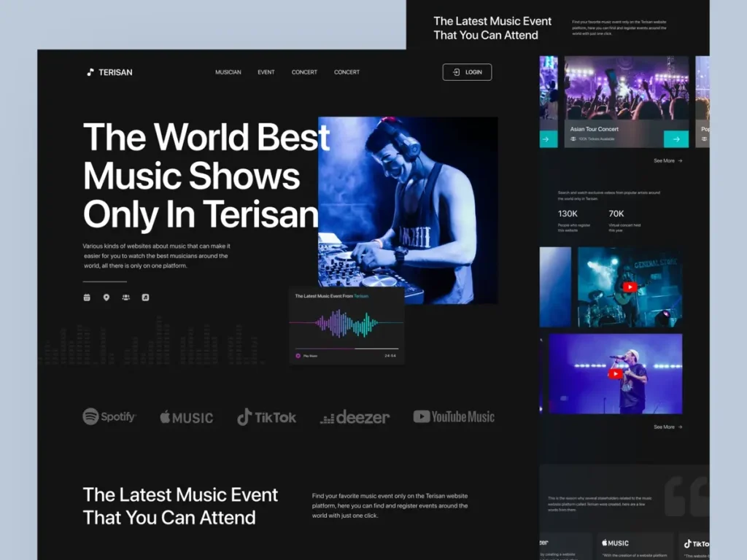Click the location pin icon
This screenshot has height=560, width=747.
coord(107,297)
